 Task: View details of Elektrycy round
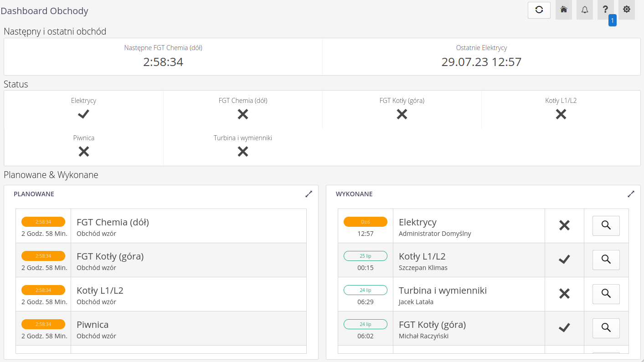point(606,225)
